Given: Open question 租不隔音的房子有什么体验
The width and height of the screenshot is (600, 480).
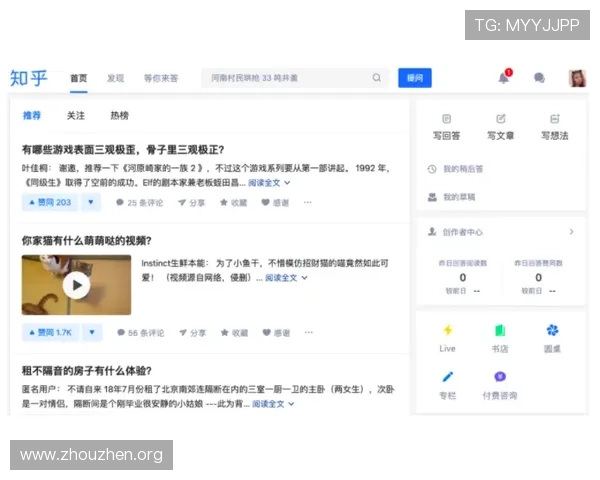Looking at the screenshot, I should (86, 371).
